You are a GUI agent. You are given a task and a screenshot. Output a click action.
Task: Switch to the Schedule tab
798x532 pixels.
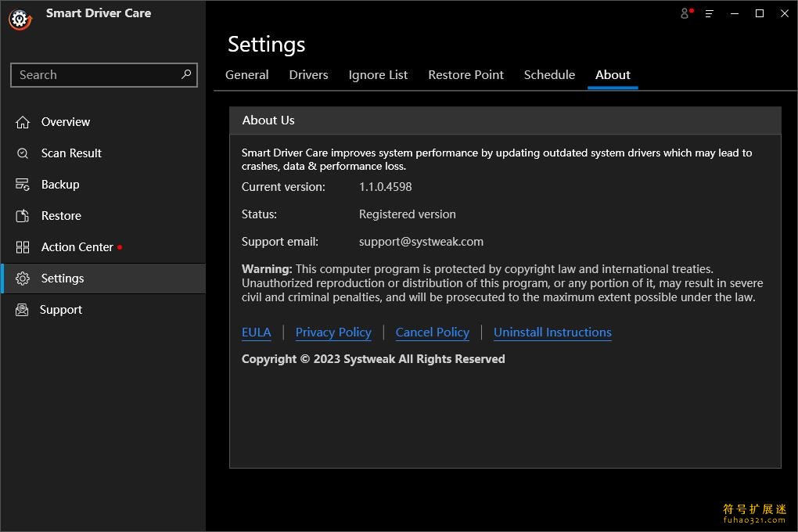pos(549,75)
